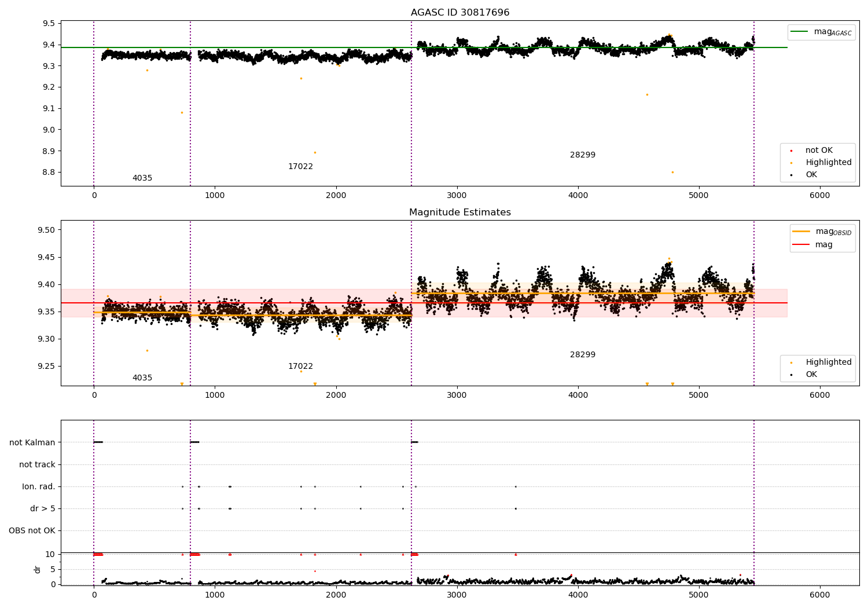Click y-tick '9.35' on middle plot
Viewport: 868px width, 608px height.
point(47,312)
